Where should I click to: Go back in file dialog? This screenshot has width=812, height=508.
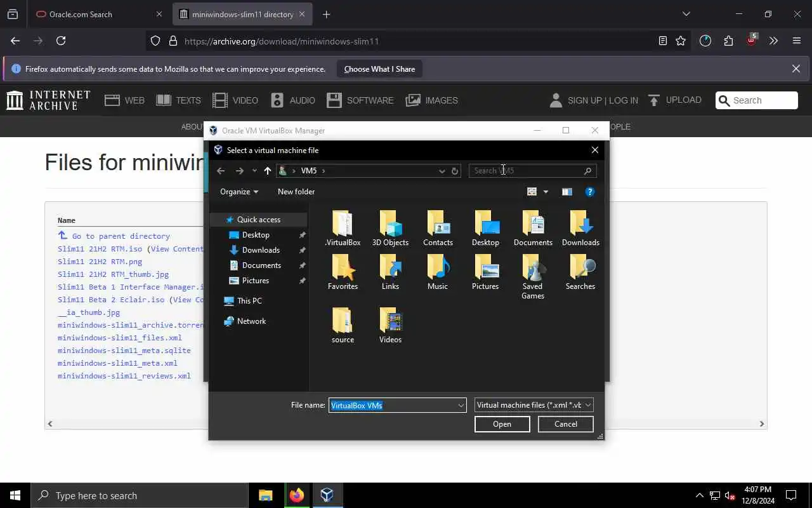pos(221,171)
